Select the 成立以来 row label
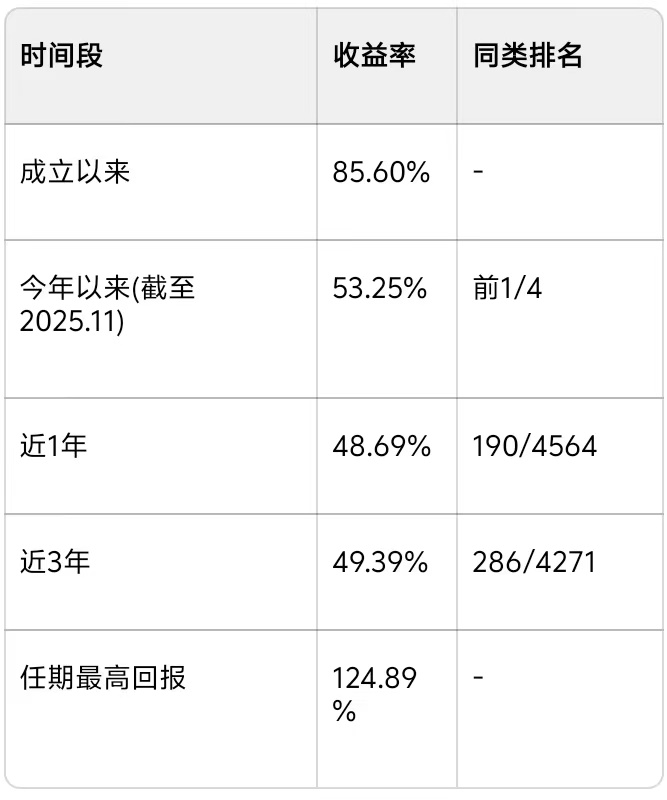 click(75, 171)
